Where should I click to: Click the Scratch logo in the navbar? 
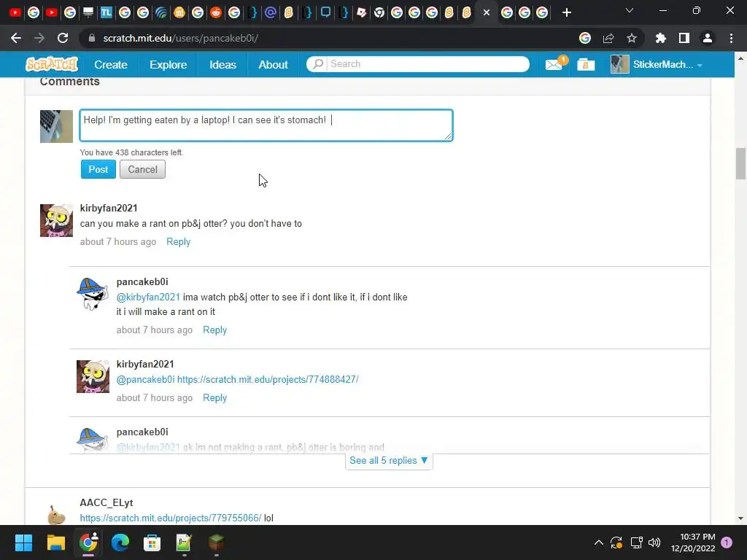(x=52, y=64)
